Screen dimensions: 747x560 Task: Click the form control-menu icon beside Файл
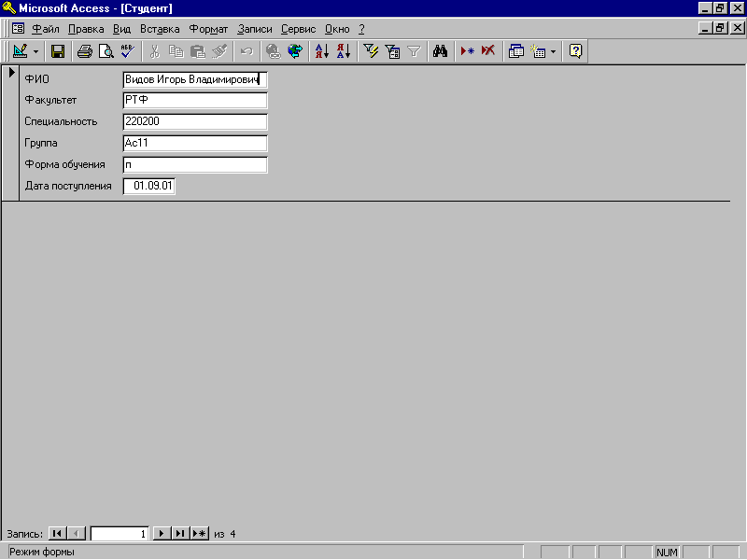pyautogui.click(x=18, y=29)
